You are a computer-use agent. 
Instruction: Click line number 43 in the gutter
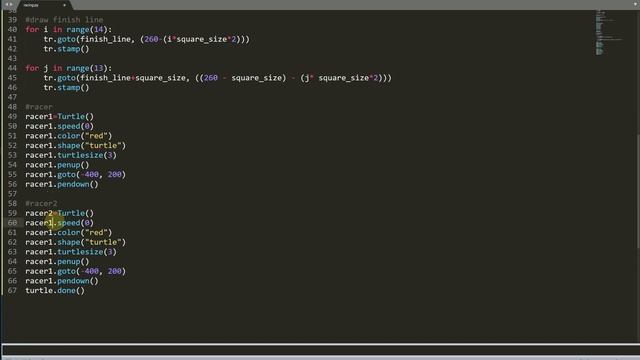click(x=12, y=58)
